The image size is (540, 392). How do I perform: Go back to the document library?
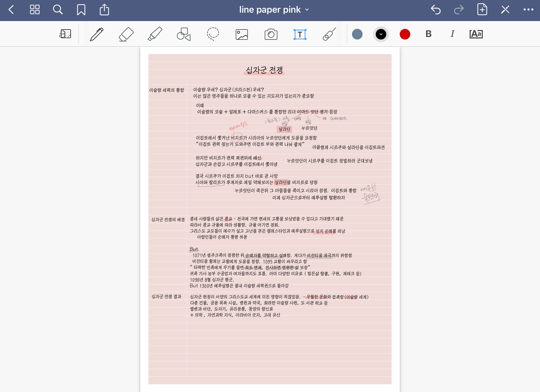[x=11, y=10]
